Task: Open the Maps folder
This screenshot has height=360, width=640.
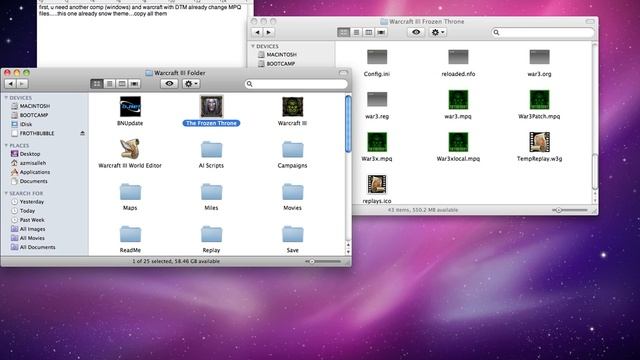Action: (x=130, y=192)
